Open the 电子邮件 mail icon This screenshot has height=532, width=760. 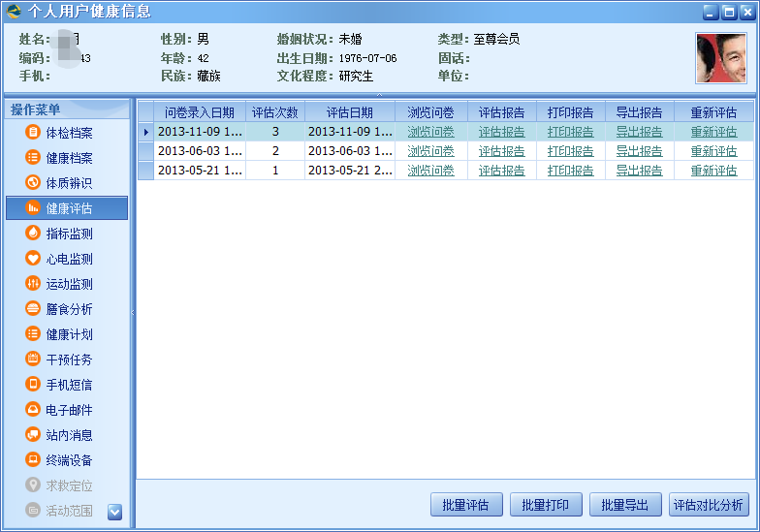[33, 410]
